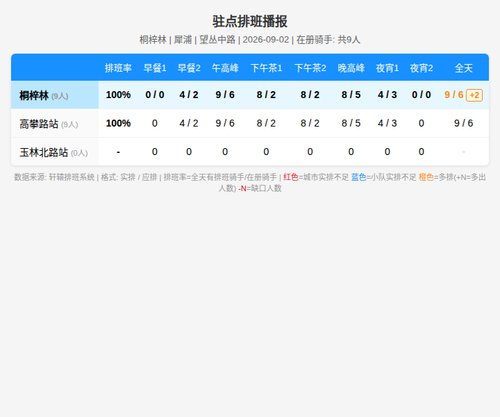500x417 pixels.
Task: Click the orange +2 badge
Action: tap(474, 95)
